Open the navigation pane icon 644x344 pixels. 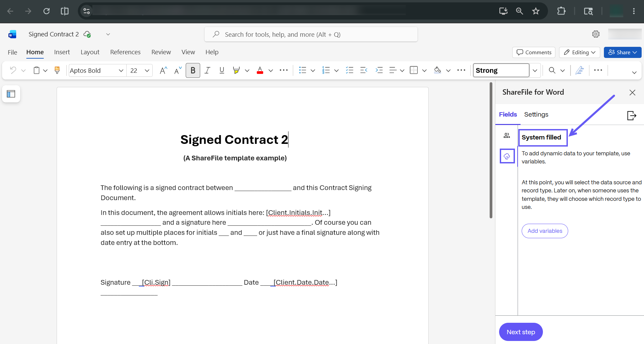click(x=11, y=94)
